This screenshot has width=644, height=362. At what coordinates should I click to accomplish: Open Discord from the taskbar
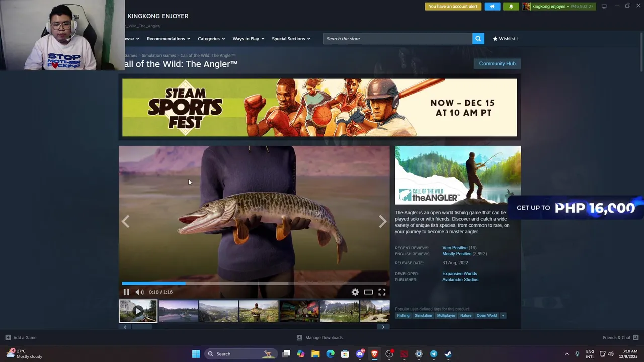tap(360, 354)
